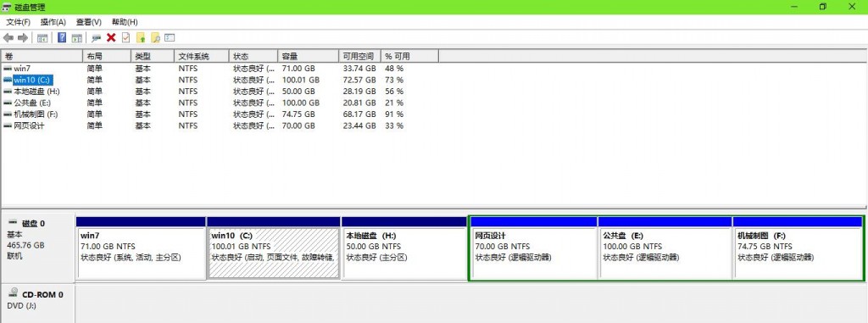Sort by the % 可用 column header
The width and height of the screenshot is (868, 323).
[409, 56]
